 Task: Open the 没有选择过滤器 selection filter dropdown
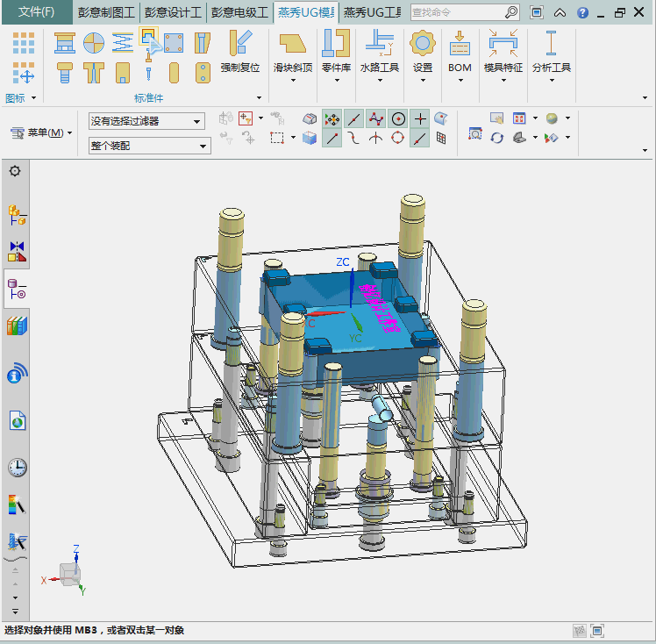(146, 121)
